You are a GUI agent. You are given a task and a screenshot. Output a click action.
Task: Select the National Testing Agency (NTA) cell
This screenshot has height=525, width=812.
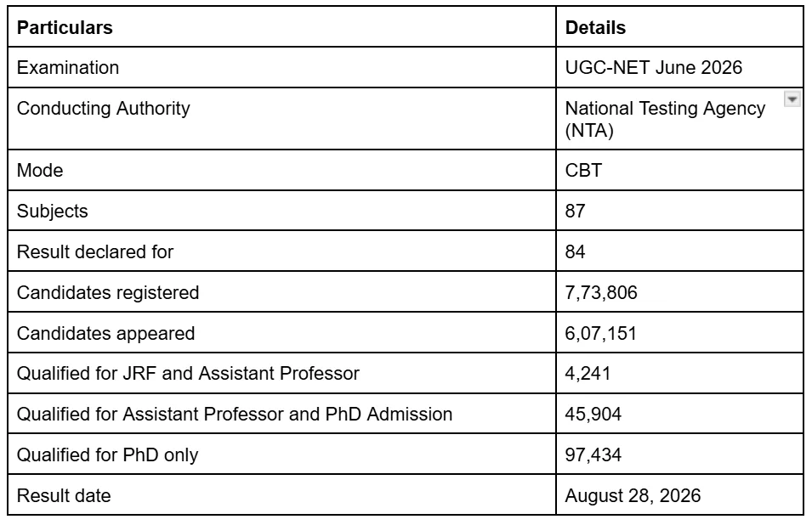[x=679, y=118]
